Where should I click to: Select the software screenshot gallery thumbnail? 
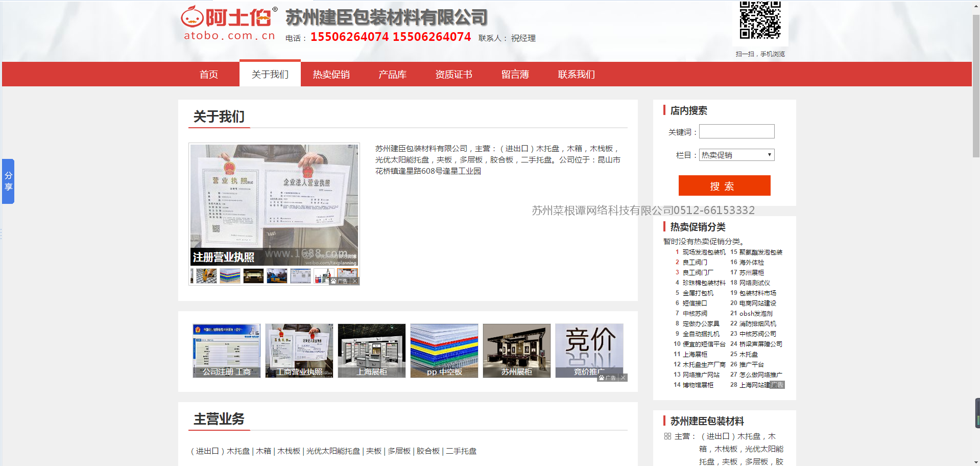coord(300,276)
